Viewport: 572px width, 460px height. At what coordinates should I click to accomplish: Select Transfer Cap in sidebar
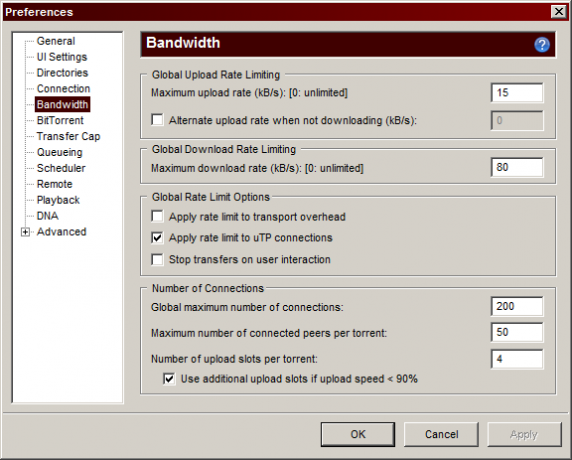[68, 136]
